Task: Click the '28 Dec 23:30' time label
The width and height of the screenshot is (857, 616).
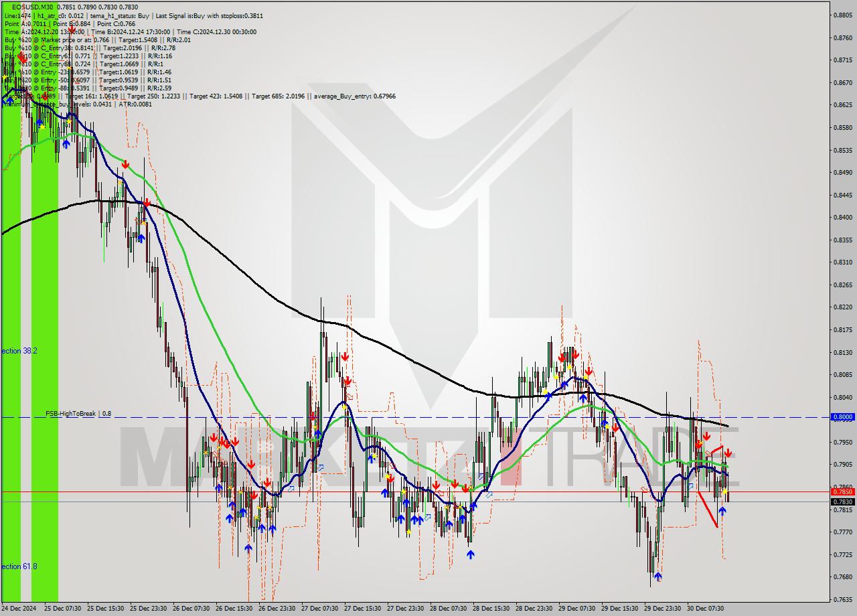Action: 534,609
